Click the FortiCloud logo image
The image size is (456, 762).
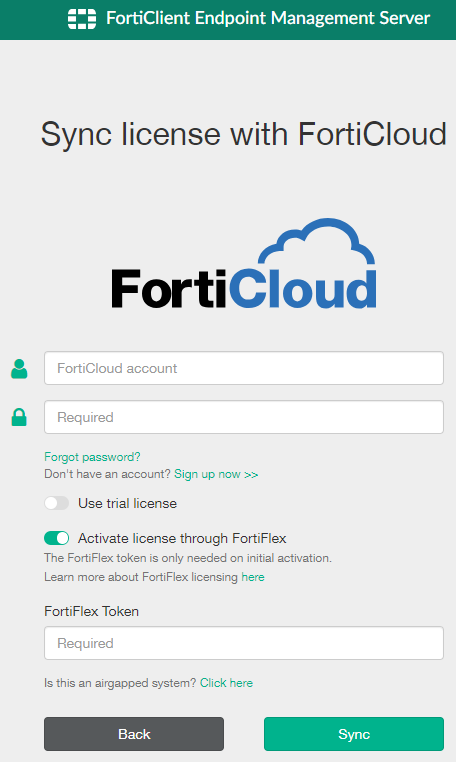[x=244, y=263]
